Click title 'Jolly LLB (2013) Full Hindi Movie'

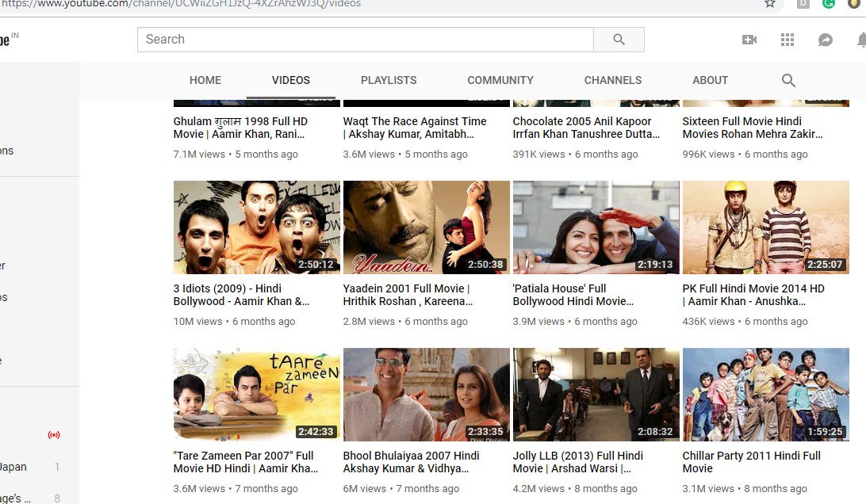577,462
